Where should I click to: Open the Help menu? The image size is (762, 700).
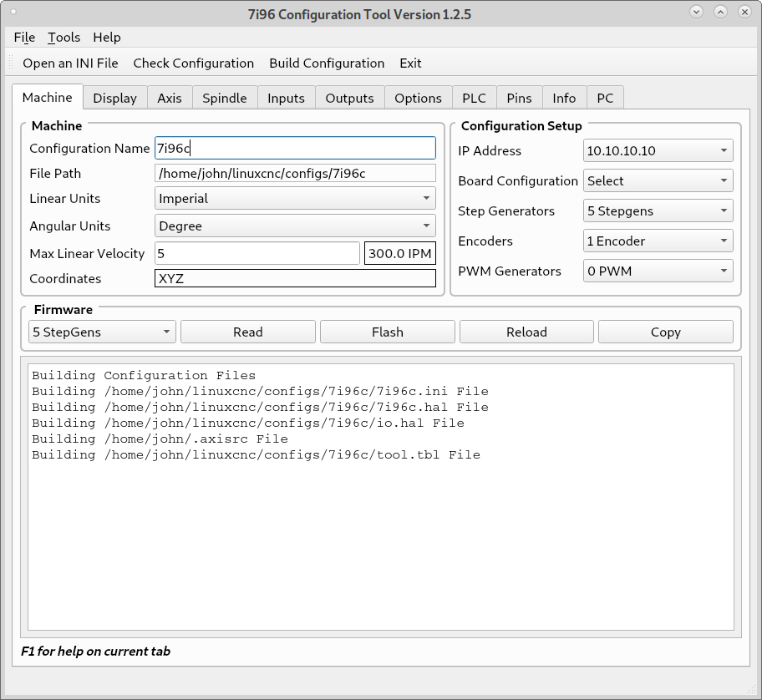coord(107,38)
